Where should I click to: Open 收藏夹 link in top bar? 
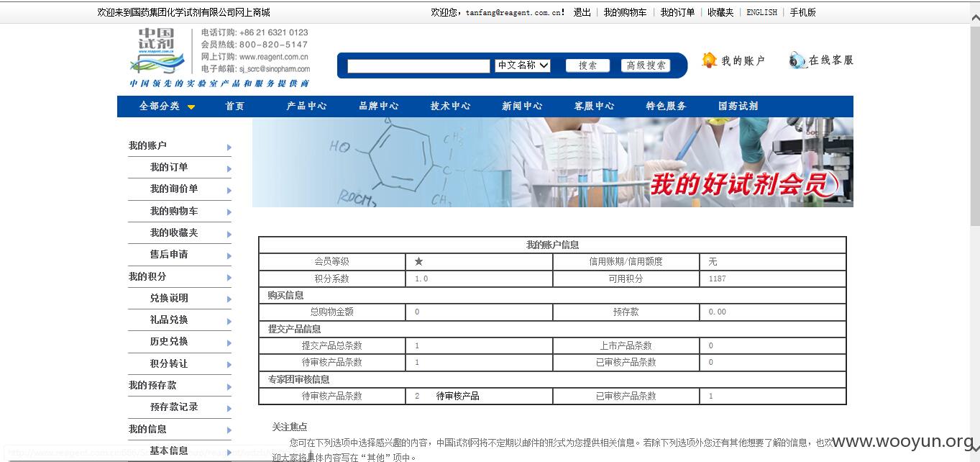point(720,12)
